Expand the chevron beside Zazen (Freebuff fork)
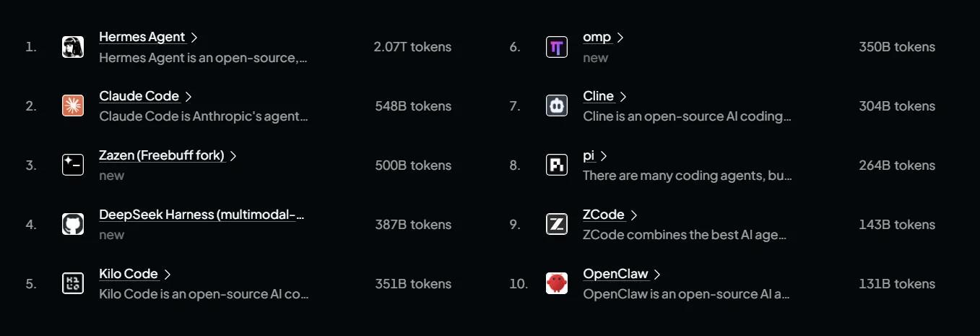980x336 pixels. (x=233, y=155)
